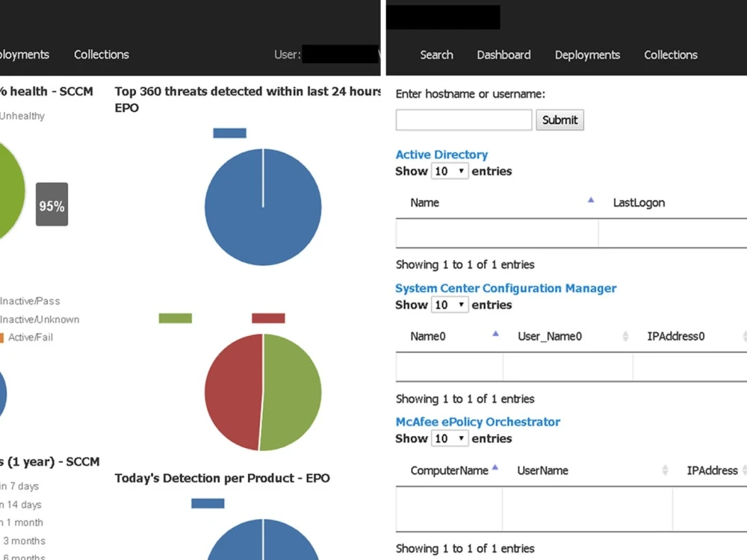
Task: Toggle green legend swatch above second pie
Action: point(176,318)
